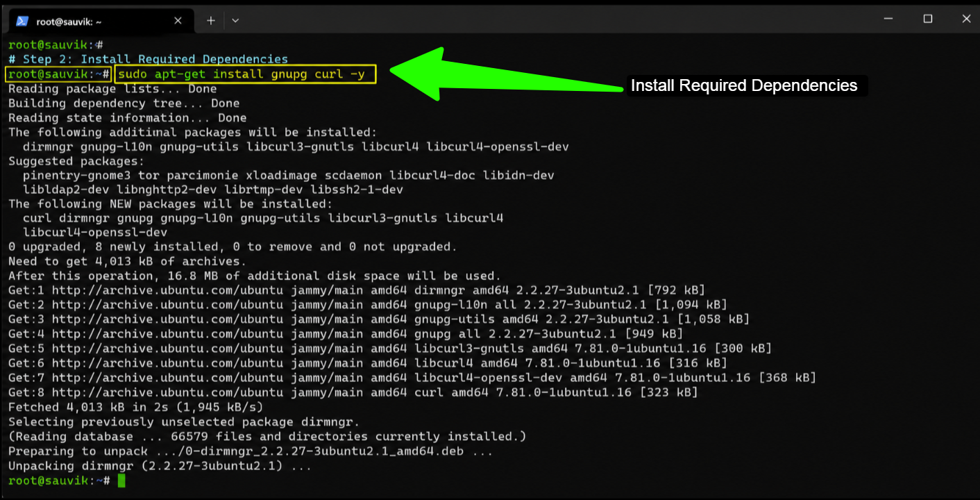Click the 'libldap2-dev libnghttp2-dev' package line

pos(212,190)
